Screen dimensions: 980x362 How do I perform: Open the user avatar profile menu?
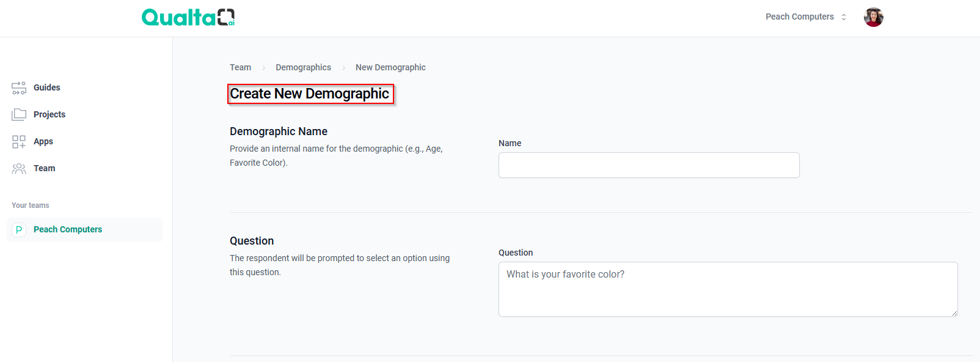pos(873,17)
